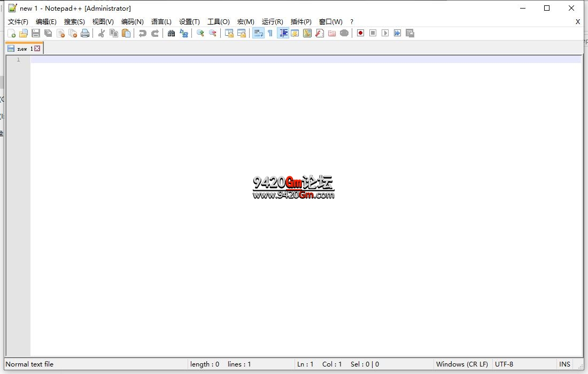
Task: Save the current file with the floppy icon
Action: [x=36, y=33]
